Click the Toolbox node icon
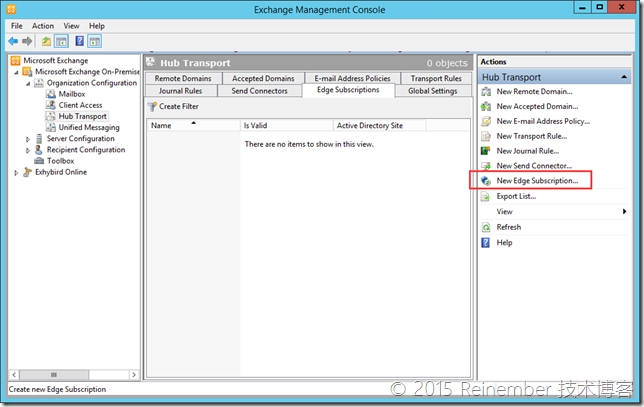The image size is (644, 407). pos(39,161)
